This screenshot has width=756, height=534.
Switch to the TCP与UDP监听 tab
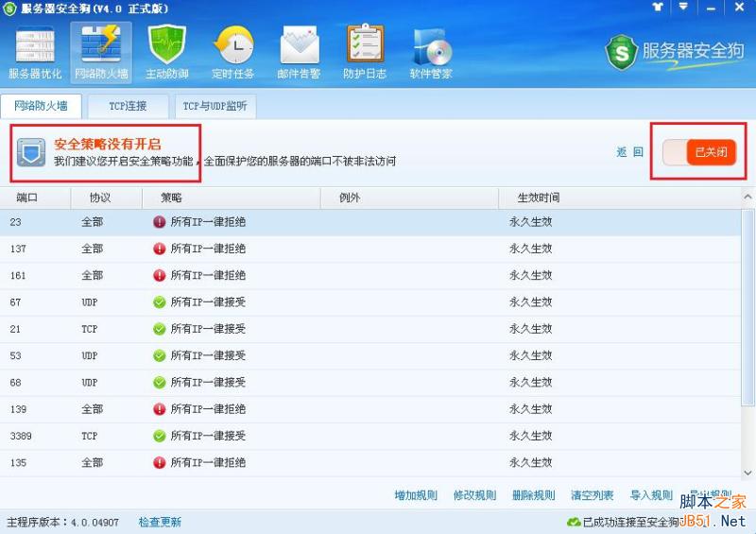215,106
